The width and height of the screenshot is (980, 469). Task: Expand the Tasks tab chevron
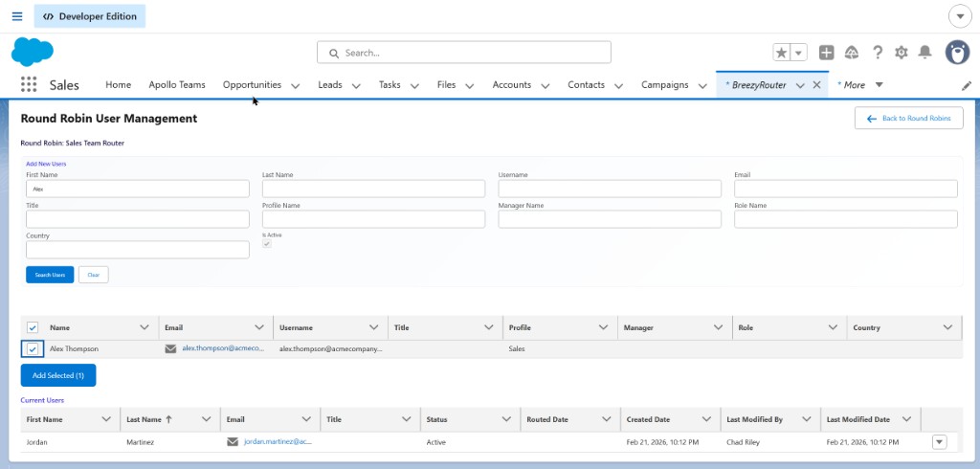pos(414,86)
